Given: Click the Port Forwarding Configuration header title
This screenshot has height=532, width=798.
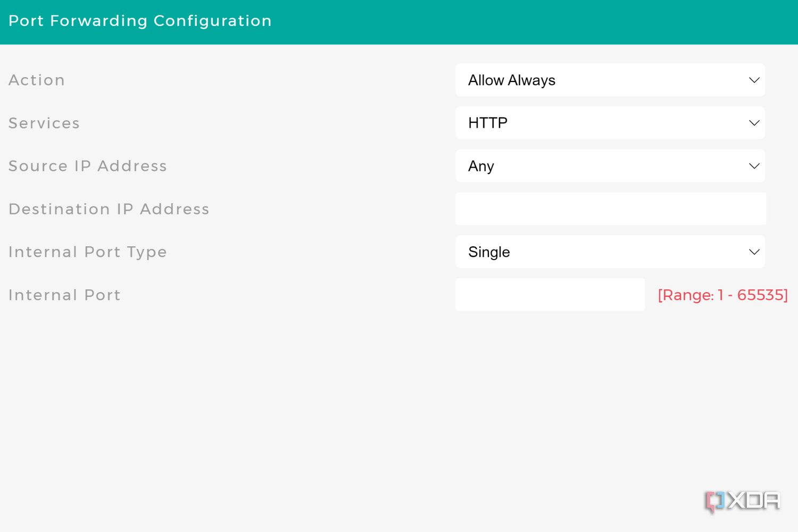Looking at the screenshot, I should pos(140,21).
